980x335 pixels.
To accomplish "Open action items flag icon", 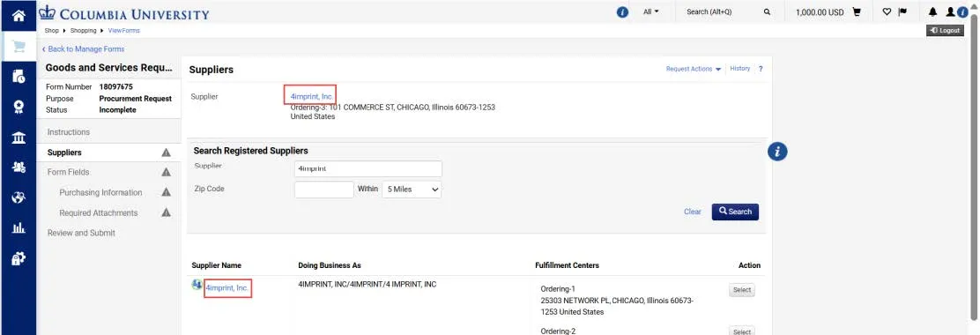I will (x=902, y=11).
